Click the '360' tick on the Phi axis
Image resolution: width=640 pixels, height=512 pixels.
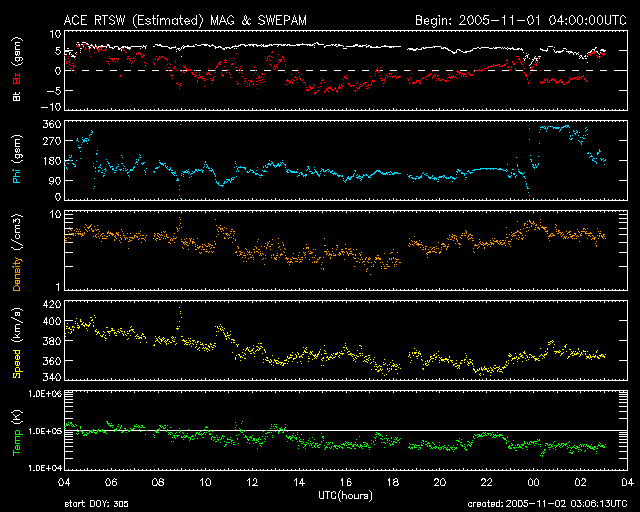pos(52,124)
